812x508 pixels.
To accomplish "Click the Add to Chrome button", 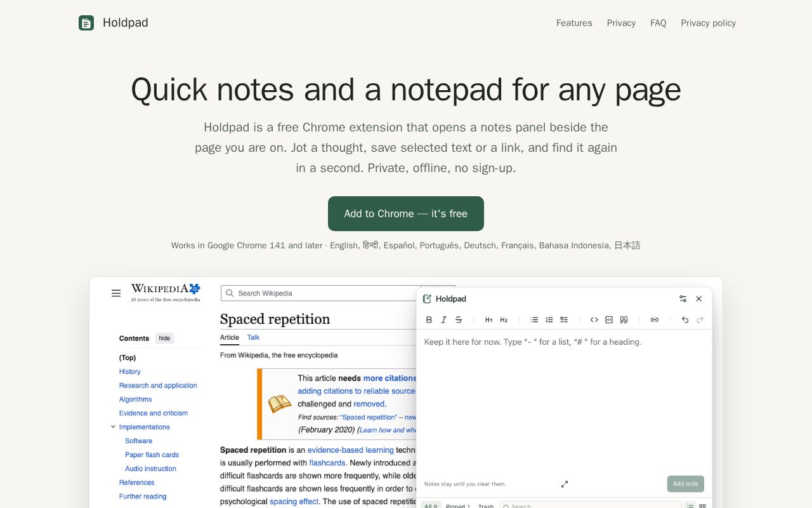I will 406,213.
